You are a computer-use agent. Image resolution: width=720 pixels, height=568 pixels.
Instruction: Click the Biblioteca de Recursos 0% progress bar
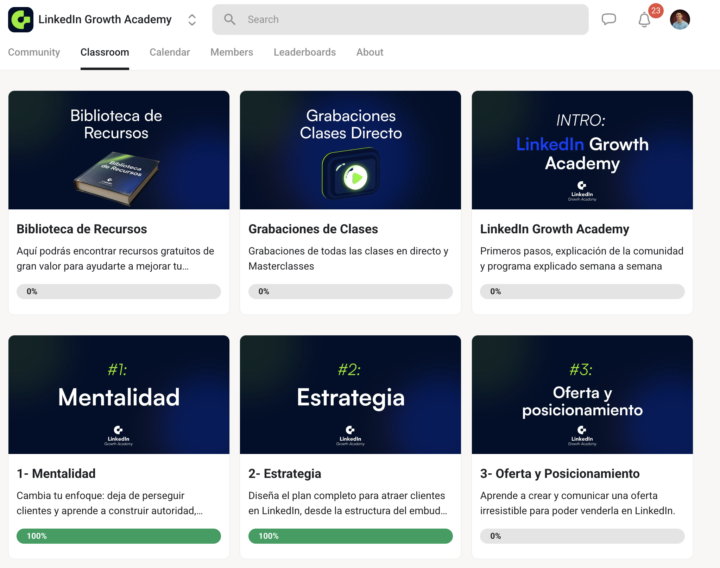(118, 292)
